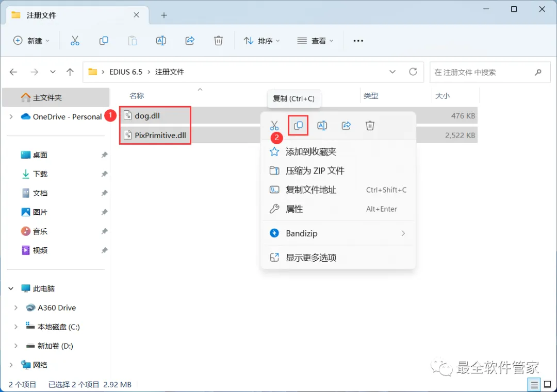Click the 2,522 KB size cell
557x392 pixels.
[460, 135]
